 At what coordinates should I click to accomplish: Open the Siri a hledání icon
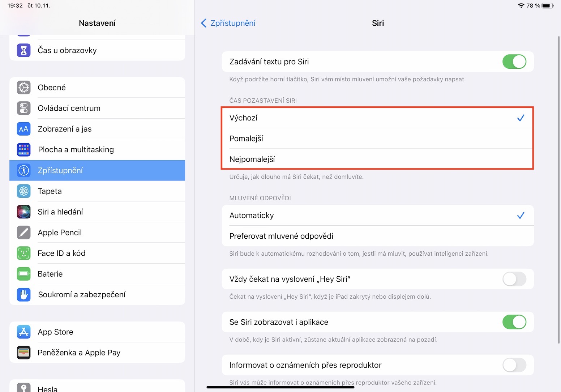(x=24, y=212)
